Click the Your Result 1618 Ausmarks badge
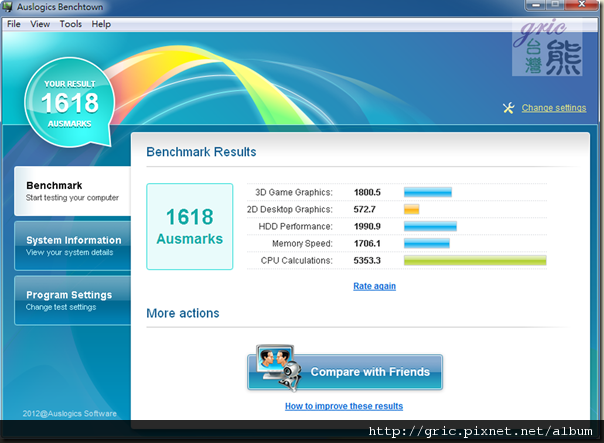604x443 pixels. [70, 102]
